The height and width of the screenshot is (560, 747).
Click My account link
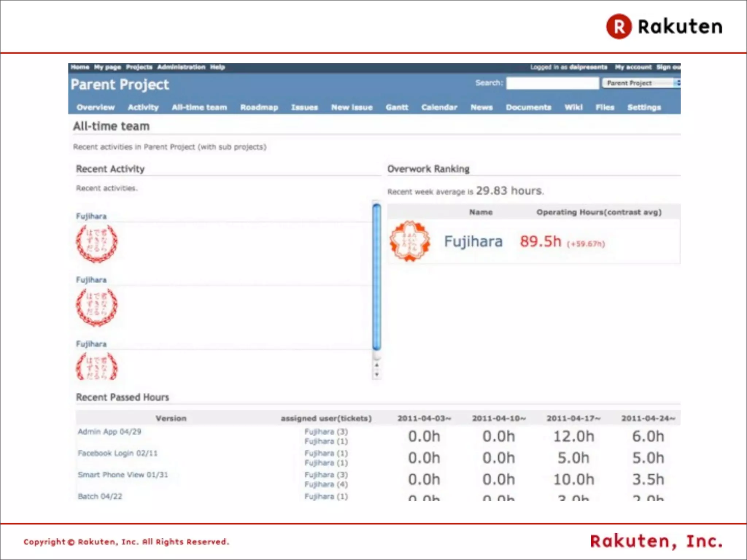(633, 67)
